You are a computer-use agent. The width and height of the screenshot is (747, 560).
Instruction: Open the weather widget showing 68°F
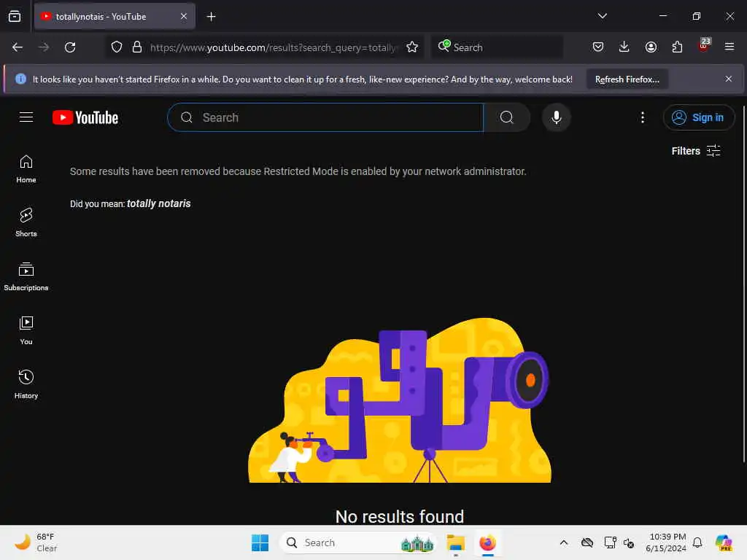click(36, 542)
